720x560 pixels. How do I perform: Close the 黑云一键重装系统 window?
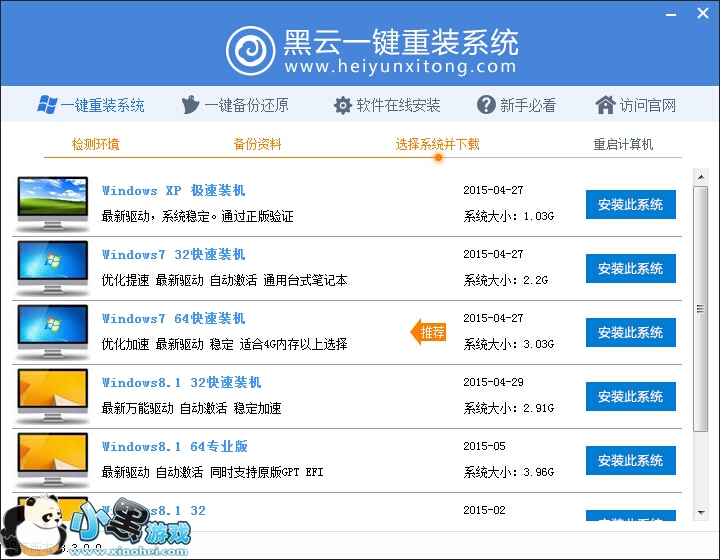tap(703, 13)
